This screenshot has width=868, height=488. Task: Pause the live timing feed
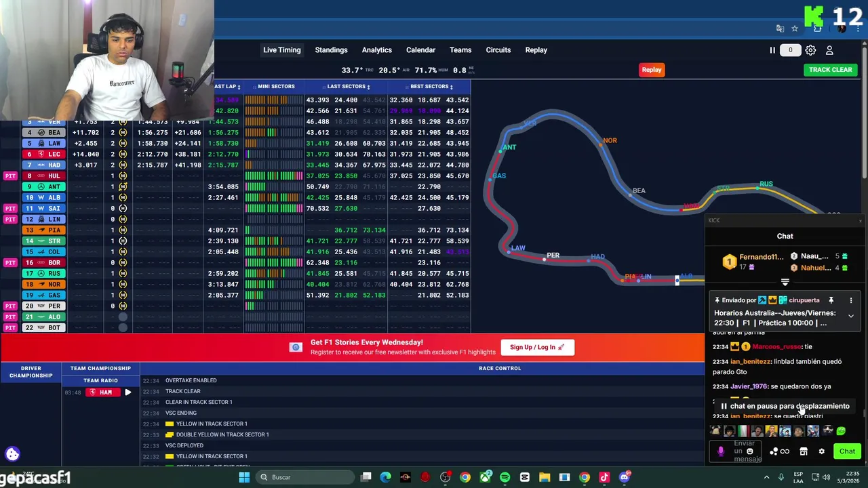772,50
